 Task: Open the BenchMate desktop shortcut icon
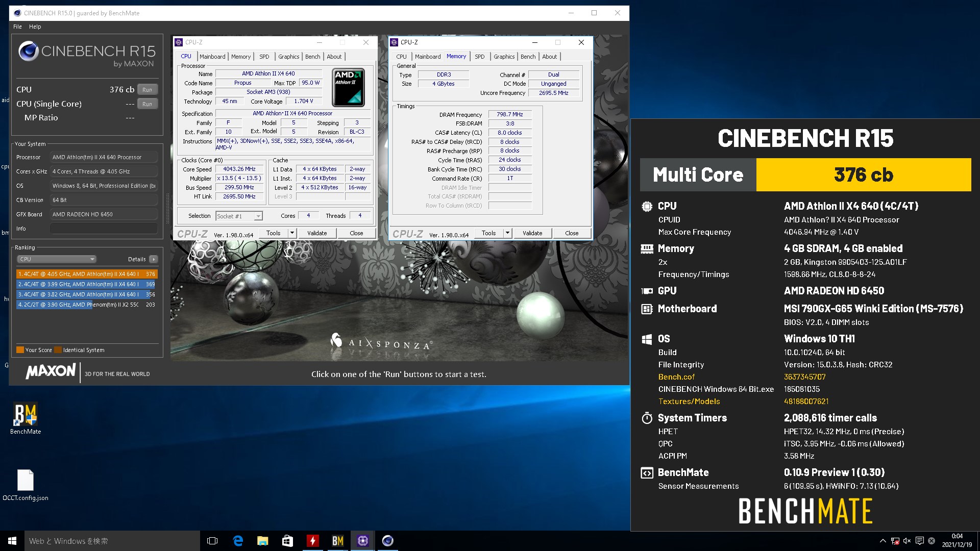(x=26, y=418)
